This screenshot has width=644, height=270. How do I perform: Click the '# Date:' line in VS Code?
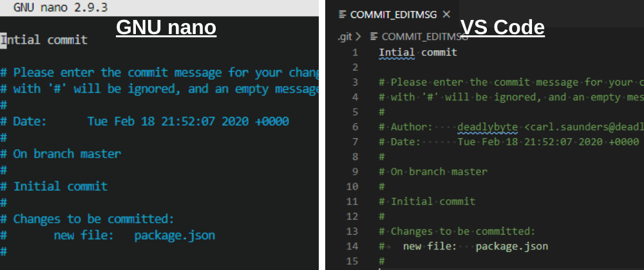pos(509,142)
